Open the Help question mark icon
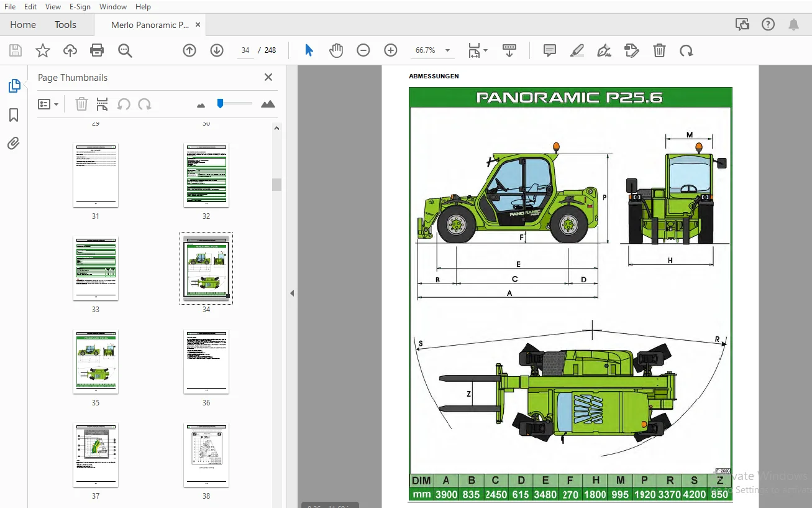812x508 pixels. (769, 24)
